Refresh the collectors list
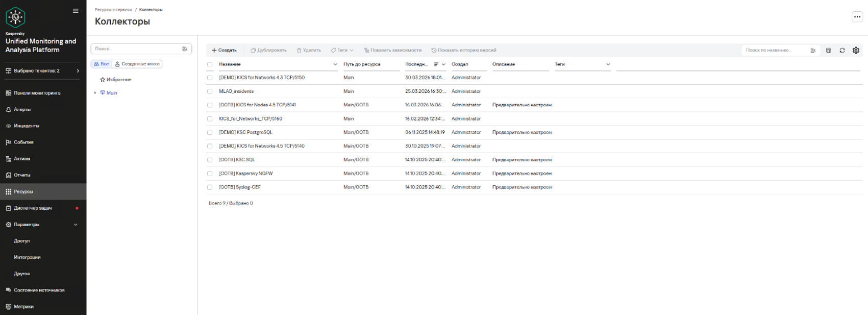Screen dimensions: 868x315 point(842,50)
